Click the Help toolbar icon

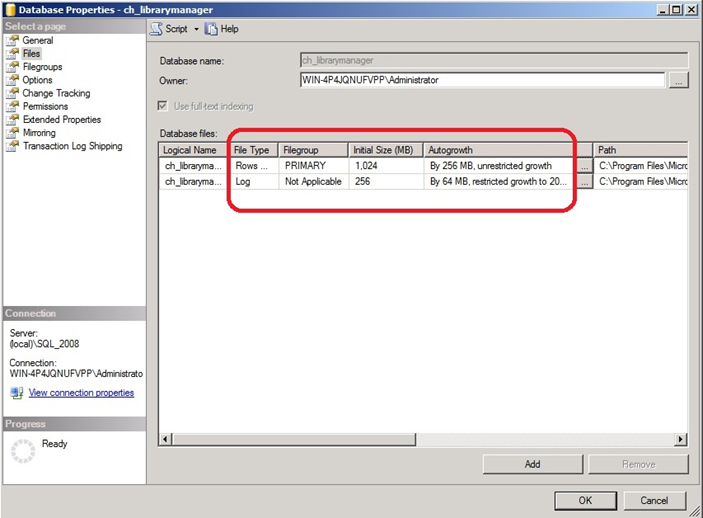[x=211, y=29]
